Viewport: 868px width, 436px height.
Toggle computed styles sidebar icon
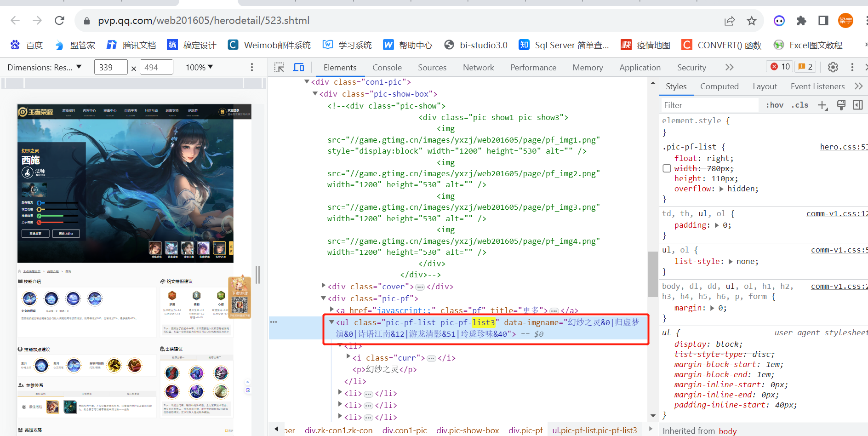[x=858, y=105]
